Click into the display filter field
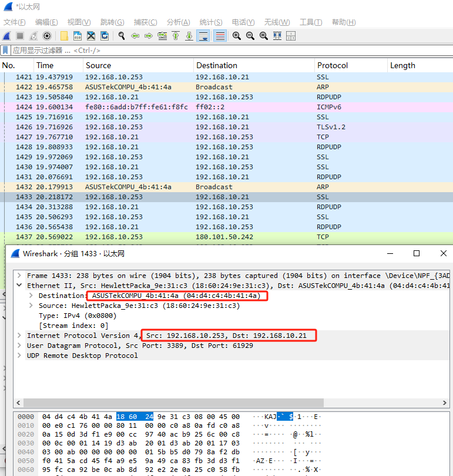The image size is (453, 476). tap(232, 51)
